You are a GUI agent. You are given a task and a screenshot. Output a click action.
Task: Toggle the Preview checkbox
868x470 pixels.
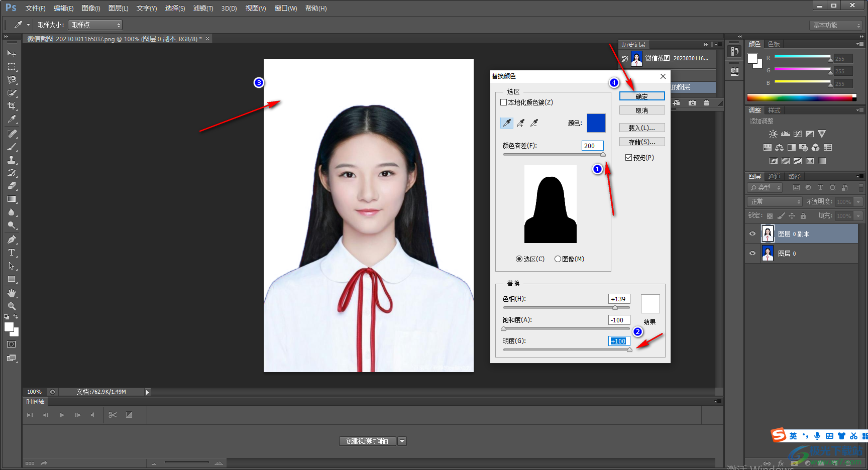point(628,158)
